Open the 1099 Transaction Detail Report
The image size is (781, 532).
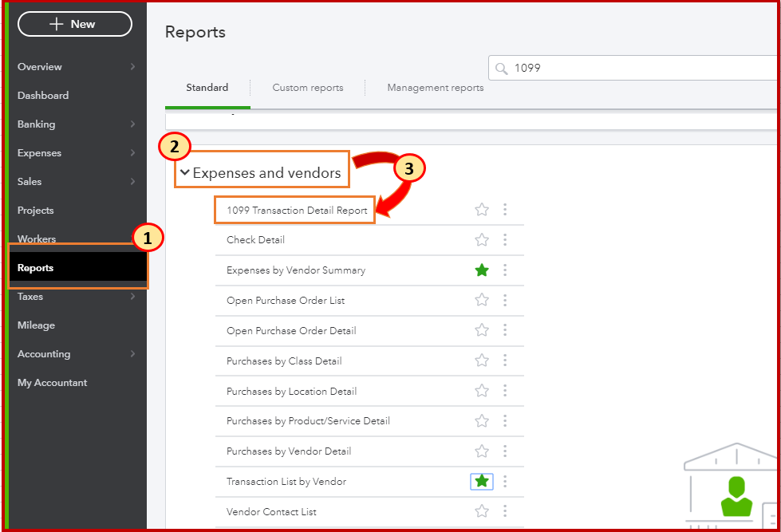(297, 211)
